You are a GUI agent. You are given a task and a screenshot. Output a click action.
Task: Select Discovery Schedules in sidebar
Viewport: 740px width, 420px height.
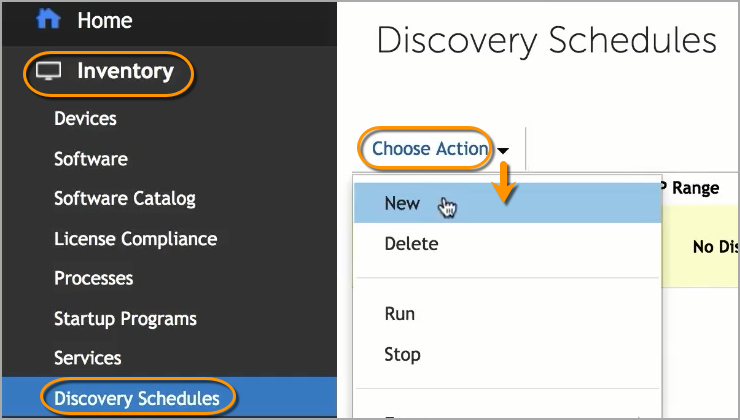coord(136,398)
